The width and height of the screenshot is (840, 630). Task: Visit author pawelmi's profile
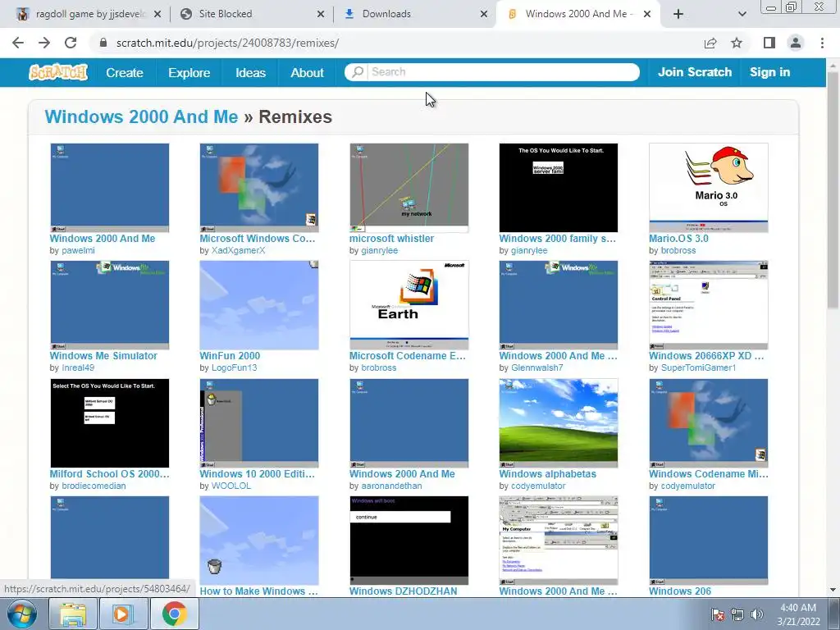(x=78, y=250)
